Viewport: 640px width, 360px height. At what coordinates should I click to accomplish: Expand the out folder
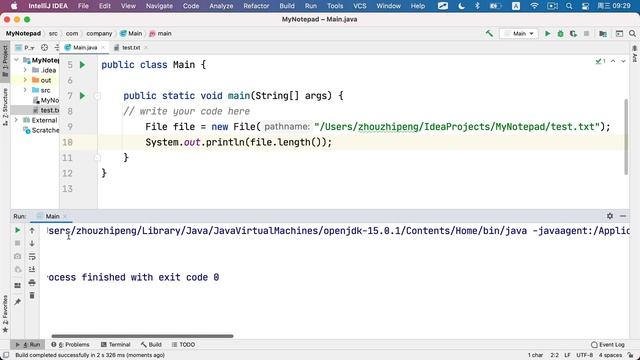25,80
